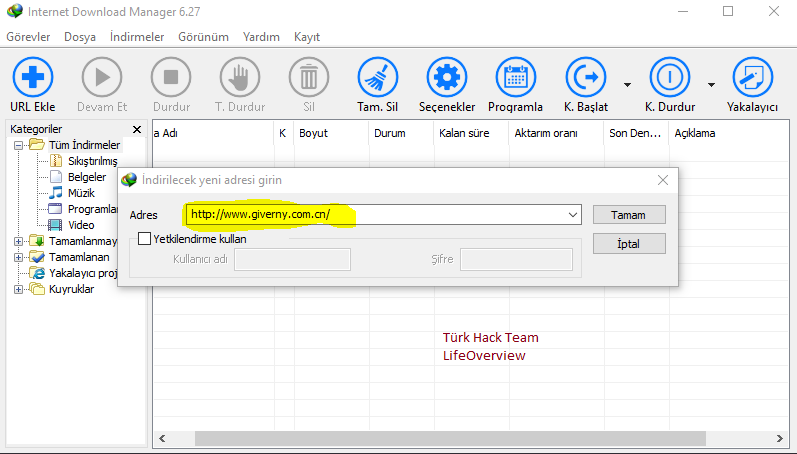Sort by the Boyut column header
The width and height of the screenshot is (797, 454).
coord(331,133)
